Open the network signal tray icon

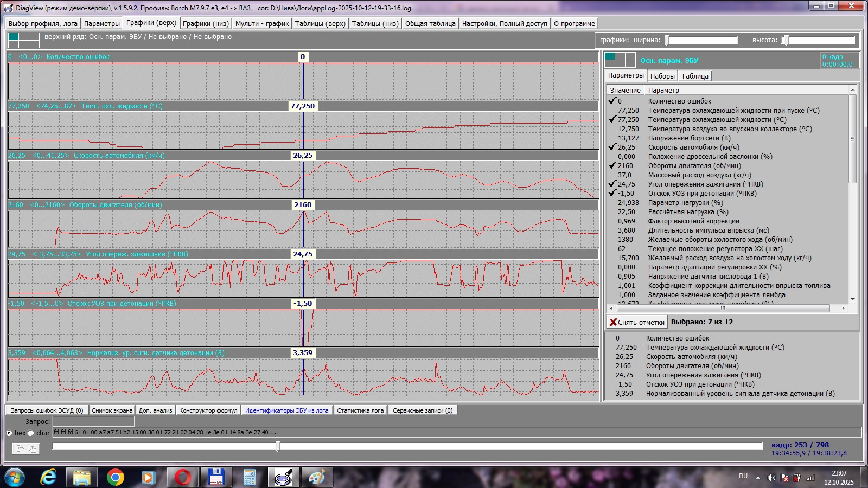[810, 478]
